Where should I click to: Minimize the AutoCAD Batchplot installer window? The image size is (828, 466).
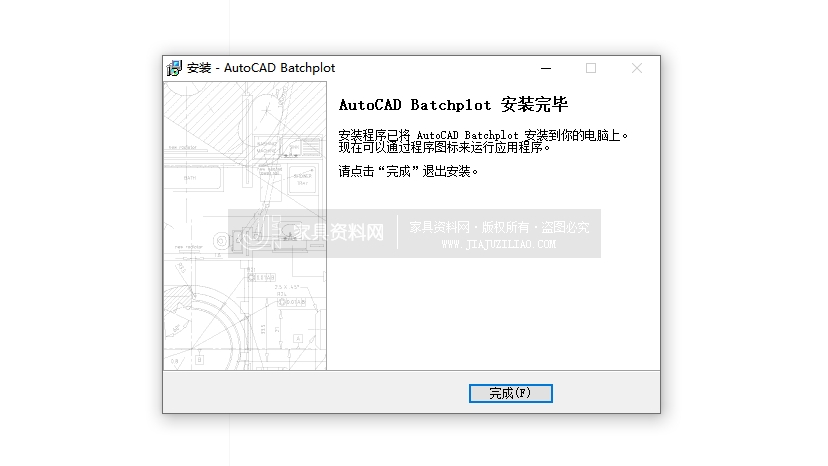(546, 68)
